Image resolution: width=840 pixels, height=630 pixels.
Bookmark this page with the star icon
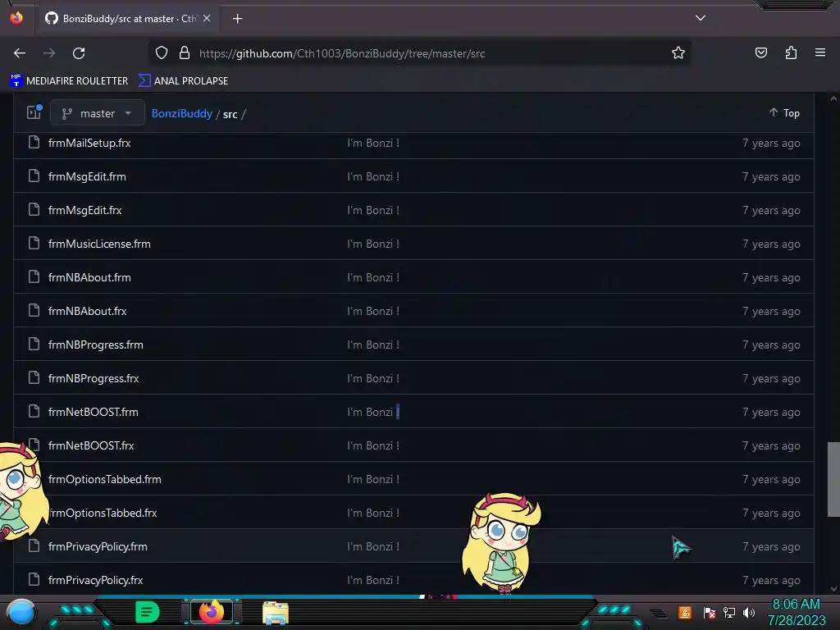coord(678,53)
